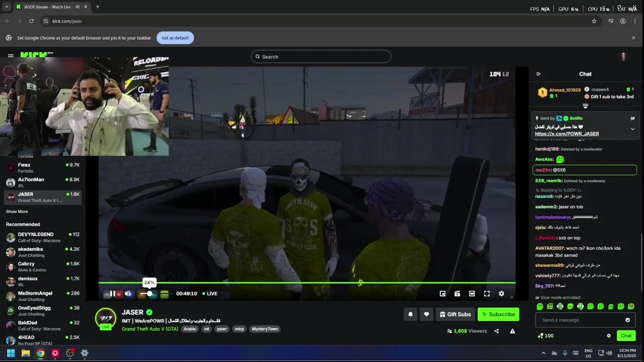Image resolution: width=644 pixels, height=362 pixels.
Task: Open the Grand Theft Auto V (GTA) category link
Action: (150, 329)
